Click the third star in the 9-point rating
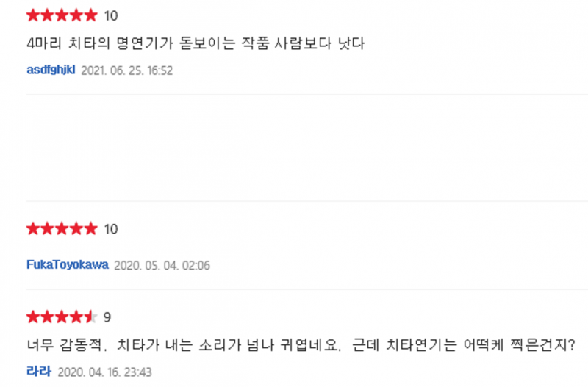Viewport: 588px width, 387px height. pyautogui.click(x=62, y=317)
